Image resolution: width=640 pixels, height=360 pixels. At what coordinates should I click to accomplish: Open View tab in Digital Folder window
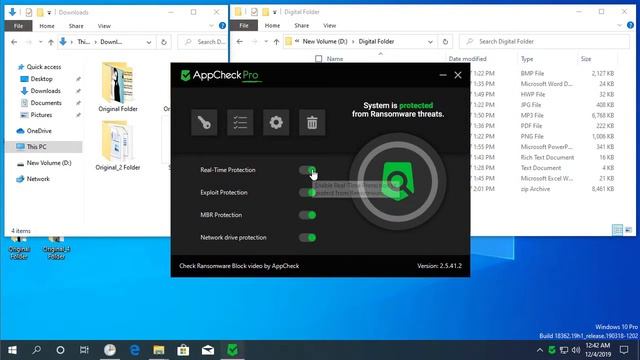click(x=330, y=25)
